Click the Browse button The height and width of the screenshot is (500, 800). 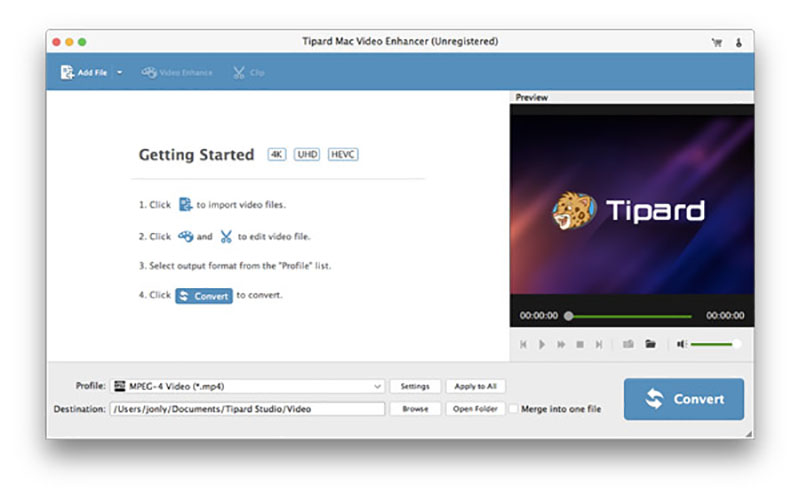tap(415, 409)
